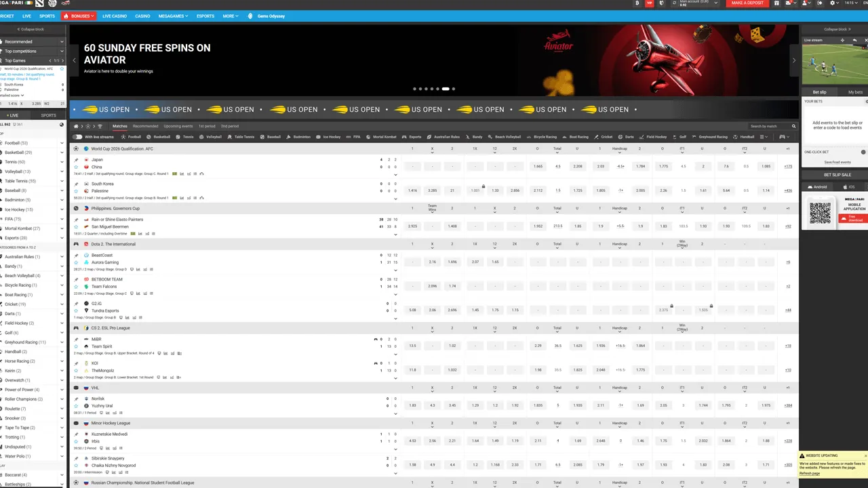The height and width of the screenshot is (488, 868).
Task: Click the Make a Deposit button
Action: pyautogui.click(x=748, y=3)
